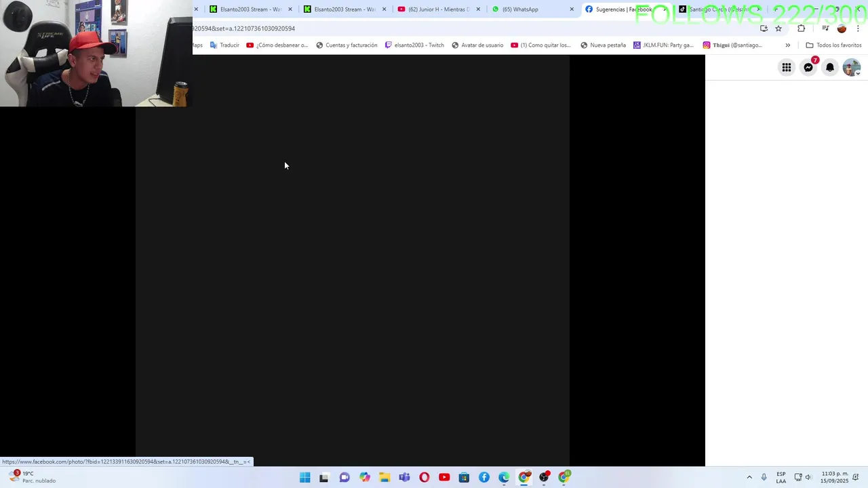
Task: Close the WhatsApp tab
Action: pyautogui.click(x=572, y=9)
